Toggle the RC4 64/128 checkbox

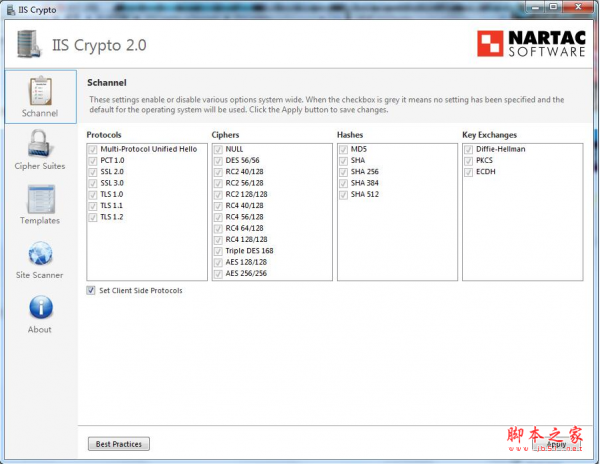click(218, 228)
